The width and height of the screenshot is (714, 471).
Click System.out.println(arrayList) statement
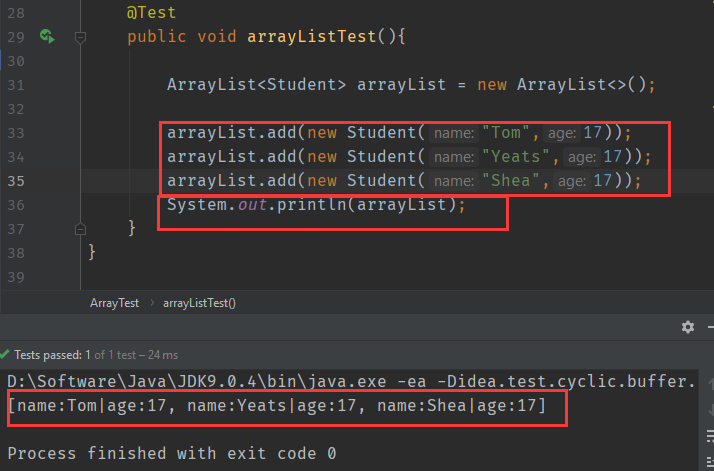point(316,205)
